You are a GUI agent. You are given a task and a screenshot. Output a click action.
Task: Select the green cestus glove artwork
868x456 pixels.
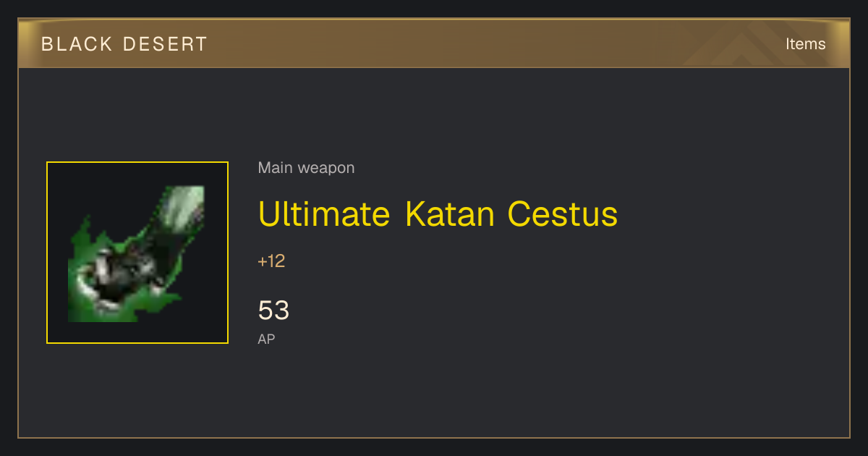pos(136,254)
